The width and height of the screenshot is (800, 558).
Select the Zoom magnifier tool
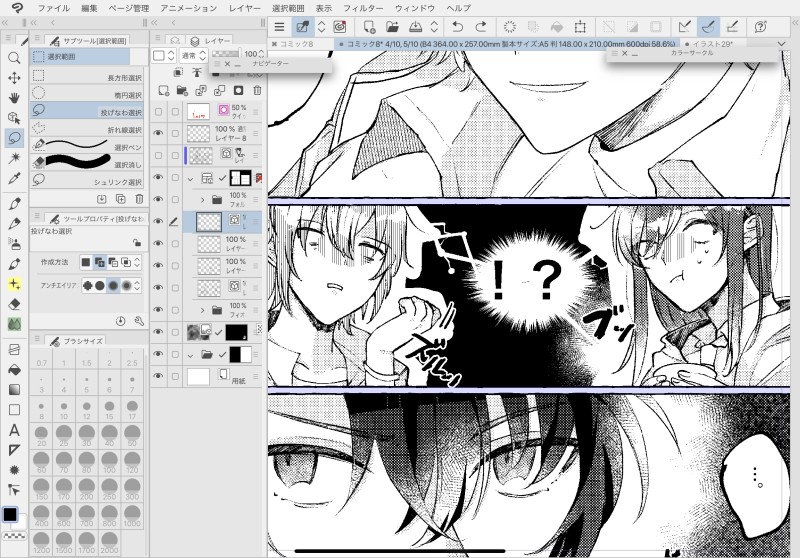(x=14, y=58)
